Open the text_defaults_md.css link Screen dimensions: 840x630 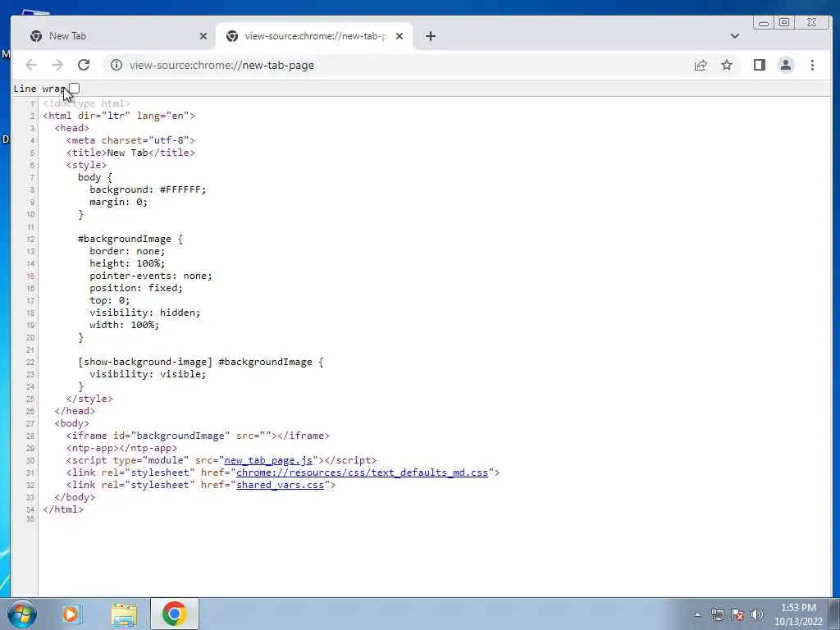pos(362,472)
